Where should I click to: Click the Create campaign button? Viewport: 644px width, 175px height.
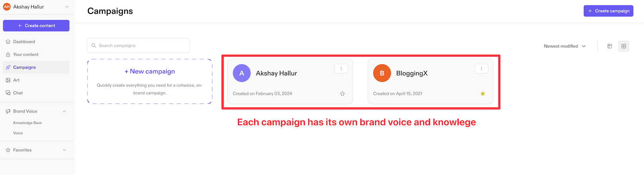[x=608, y=11]
